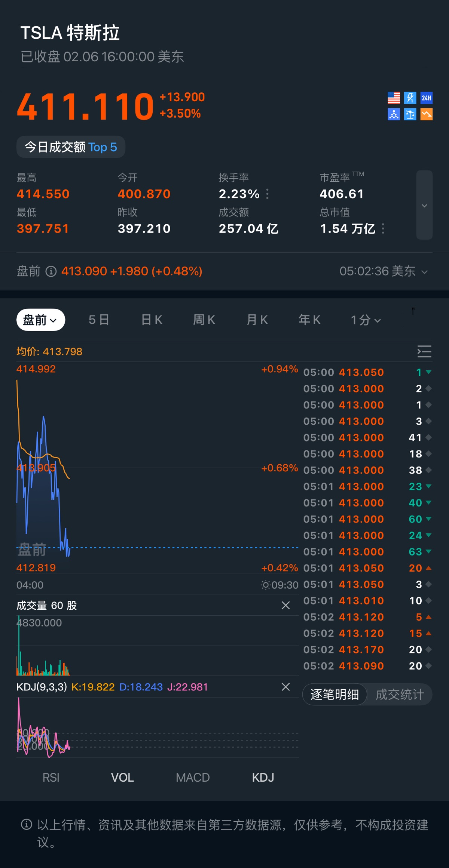Tap the orange downtrend arrow icon

427,114
